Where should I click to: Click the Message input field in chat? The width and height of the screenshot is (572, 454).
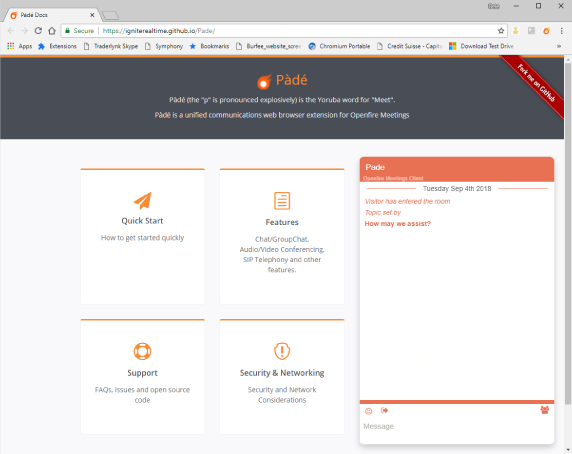pyautogui.click(x=457, y=426)
